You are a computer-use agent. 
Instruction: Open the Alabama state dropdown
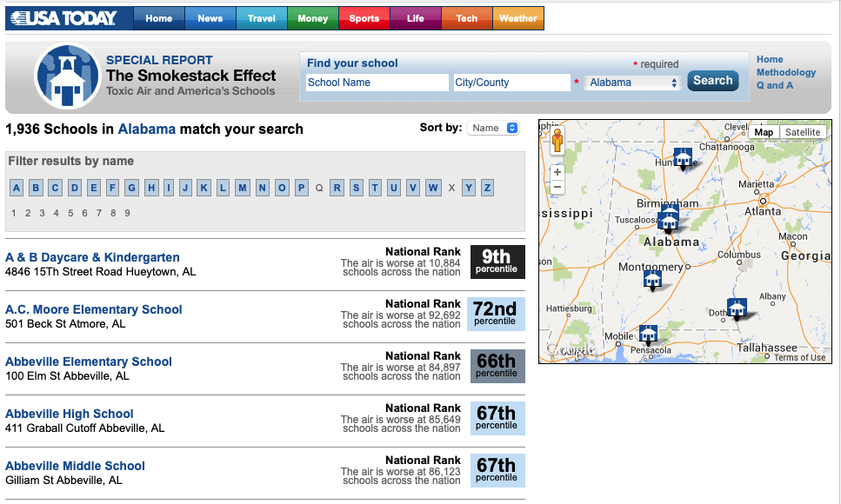click(633, 83)
